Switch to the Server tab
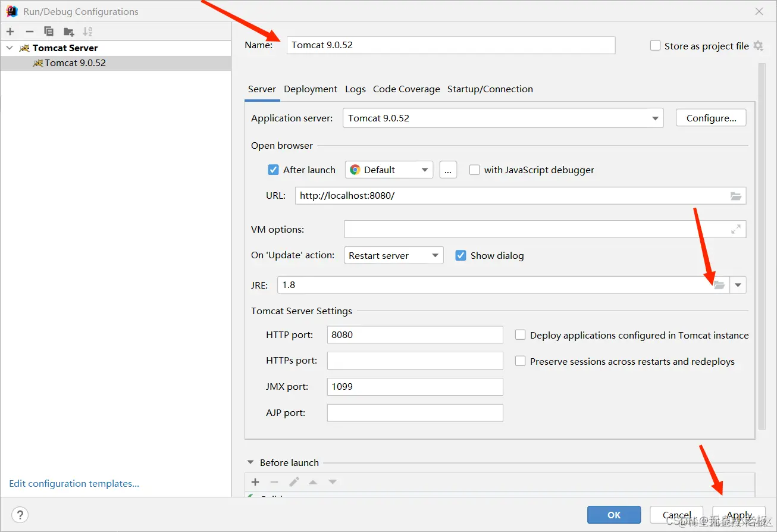Screen dimensions: 777x532 262,89
